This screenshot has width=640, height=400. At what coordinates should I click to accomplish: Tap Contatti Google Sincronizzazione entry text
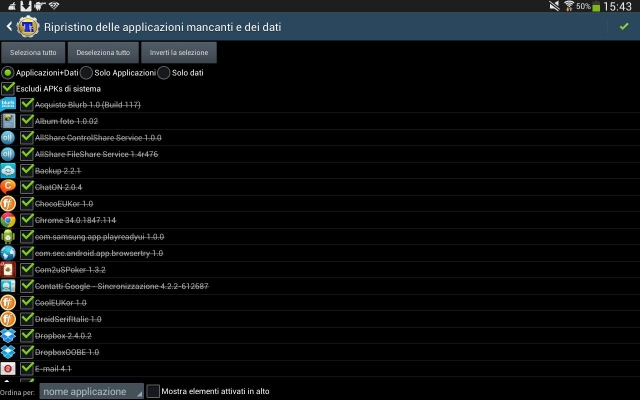point(122,286)
